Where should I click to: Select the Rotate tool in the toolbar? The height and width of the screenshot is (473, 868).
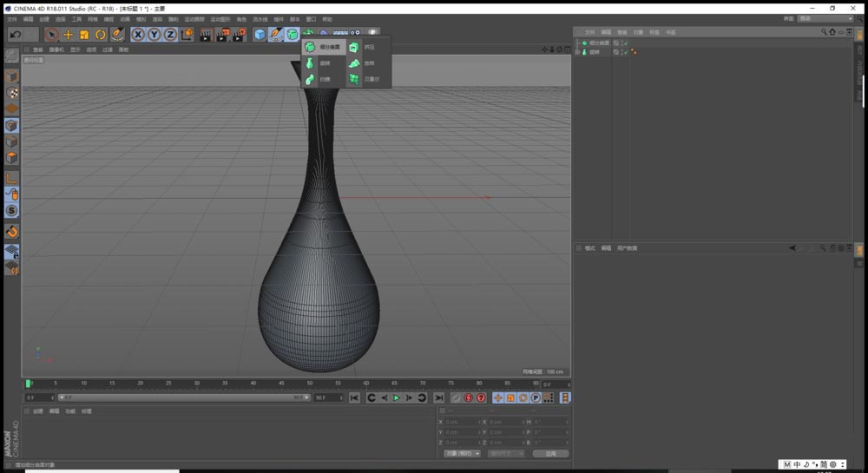pyautogui.click(x=100, y=35)
